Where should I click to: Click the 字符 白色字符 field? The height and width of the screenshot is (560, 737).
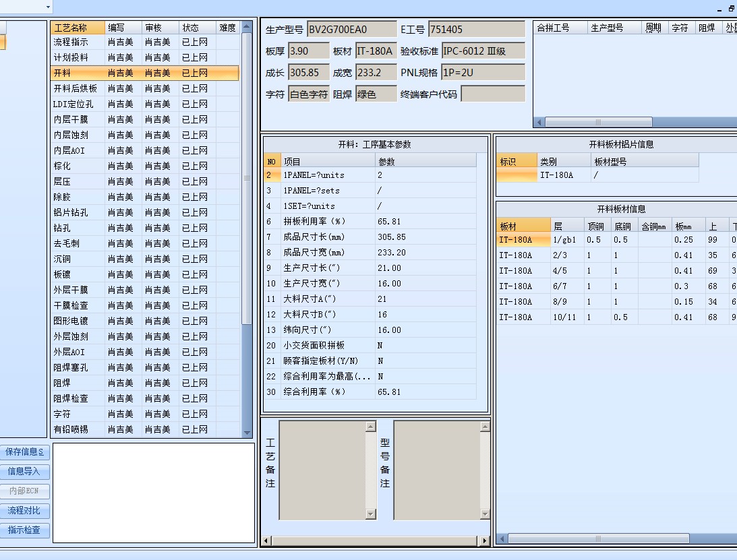309,94
